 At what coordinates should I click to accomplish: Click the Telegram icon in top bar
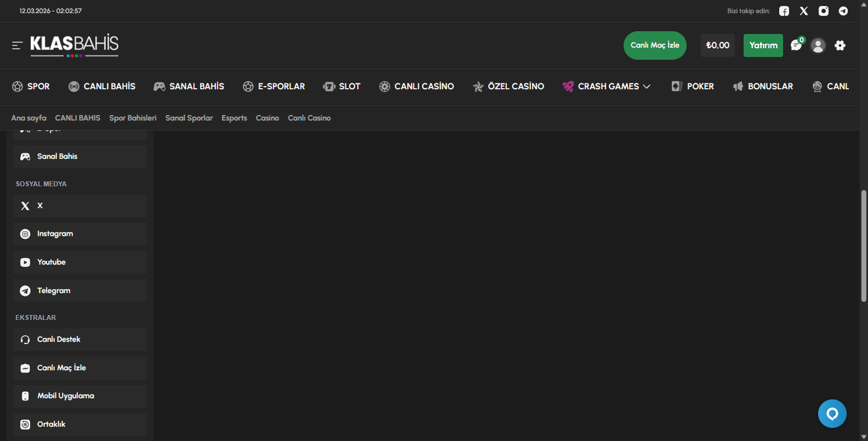[x=843, y=11]
